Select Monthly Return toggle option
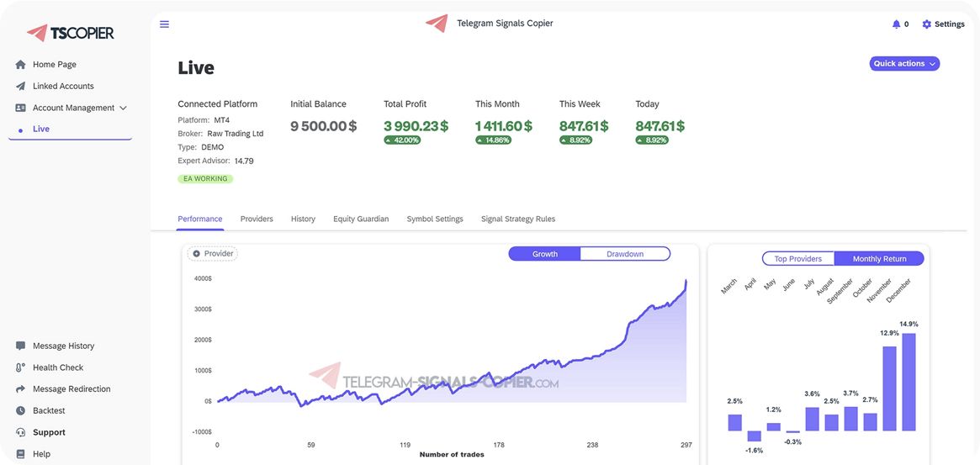Viewport: 980px width, 465px height. tap(879, 259)
